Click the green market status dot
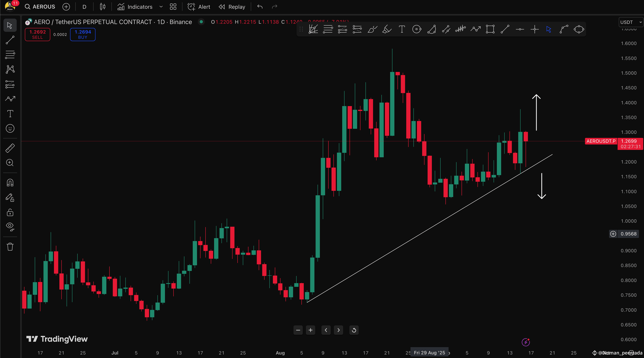The width and height of the screenshot is (644, 358). click(201, 22)
